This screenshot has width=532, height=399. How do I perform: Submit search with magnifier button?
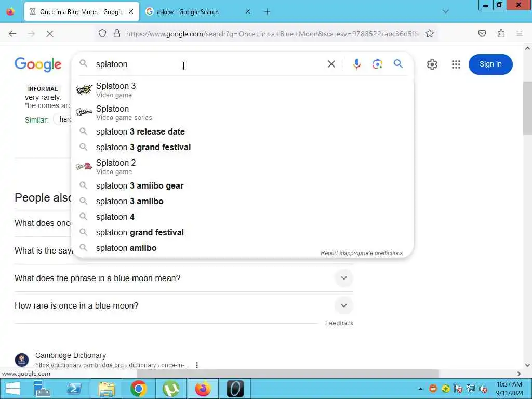click(x=398, y=64)
